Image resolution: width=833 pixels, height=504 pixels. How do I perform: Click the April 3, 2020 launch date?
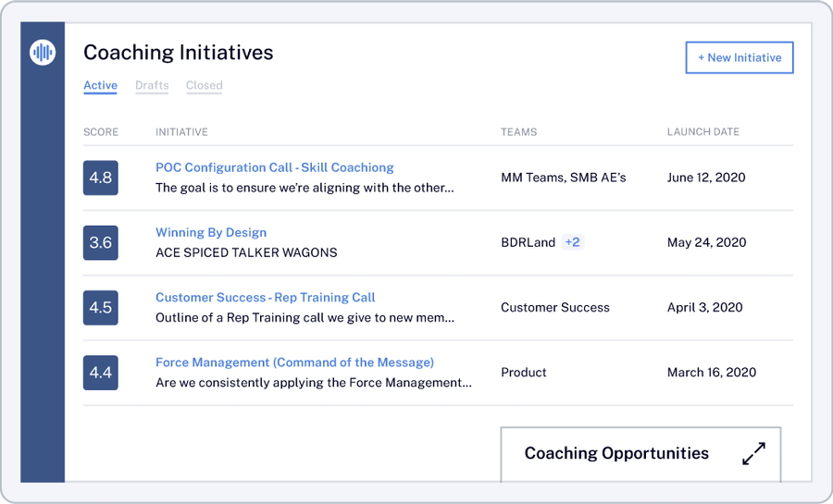pos(705,308)
